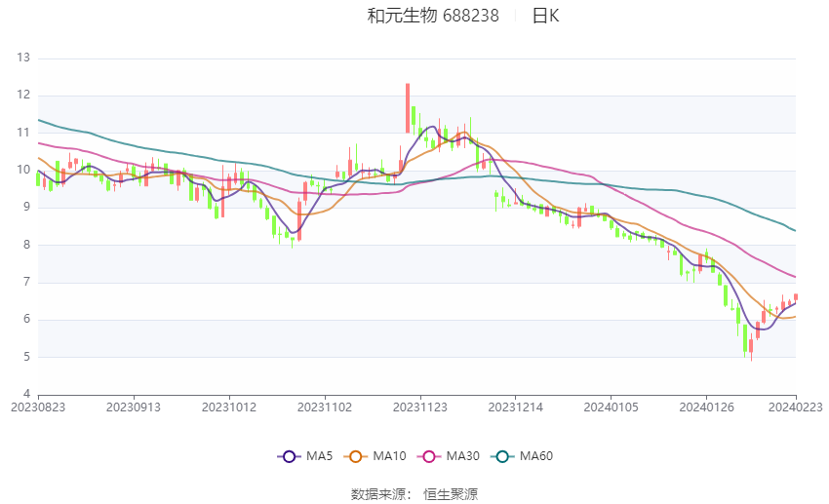Image resolution: width=829 pixels, height=504 pixels.
Task: Click x-axis date label 20240223
Action: click(x=795, y=407)
